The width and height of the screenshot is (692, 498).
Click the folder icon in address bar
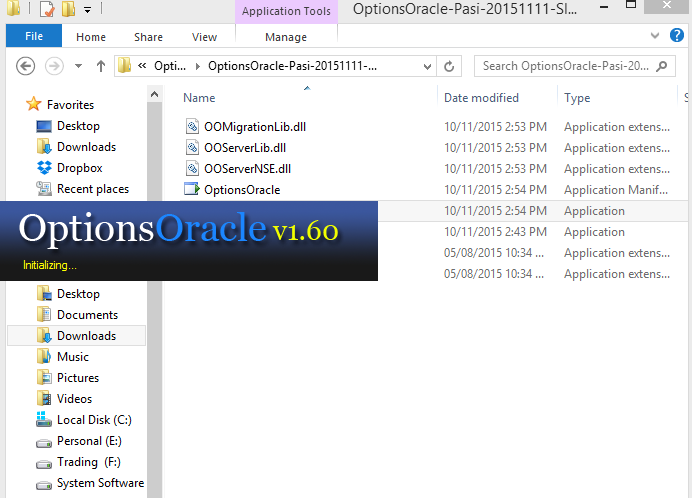point(124,66)
